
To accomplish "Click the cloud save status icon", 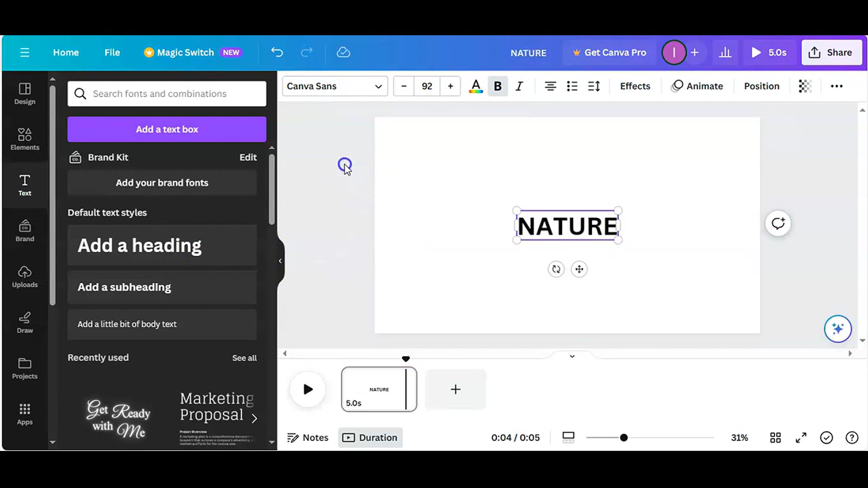I will click(x=344, y=52).
